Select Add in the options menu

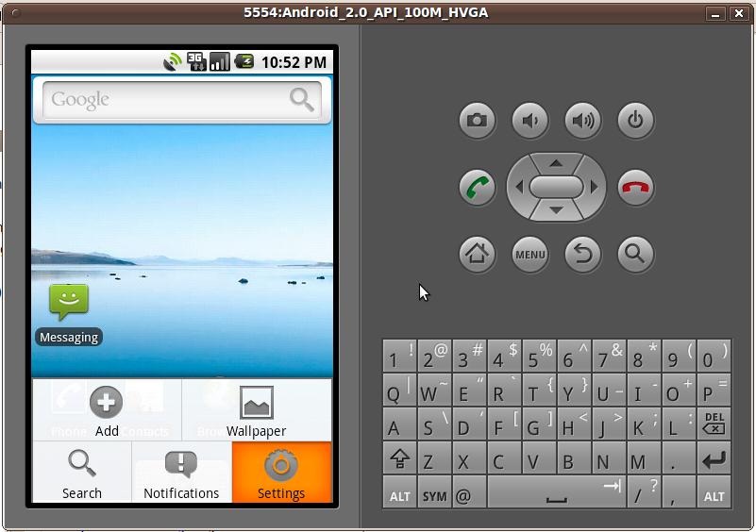pos(107,410)
